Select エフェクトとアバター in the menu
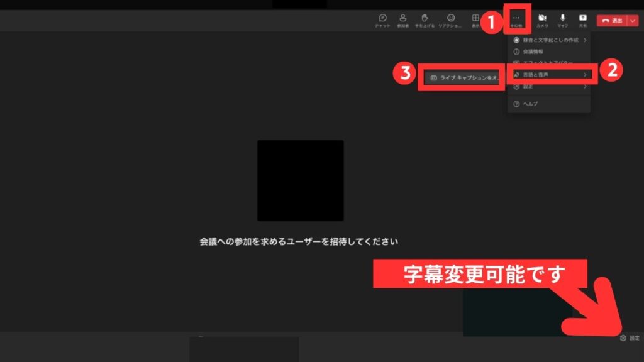The height and width of the screenshot is (362, 644). point(549,62)
